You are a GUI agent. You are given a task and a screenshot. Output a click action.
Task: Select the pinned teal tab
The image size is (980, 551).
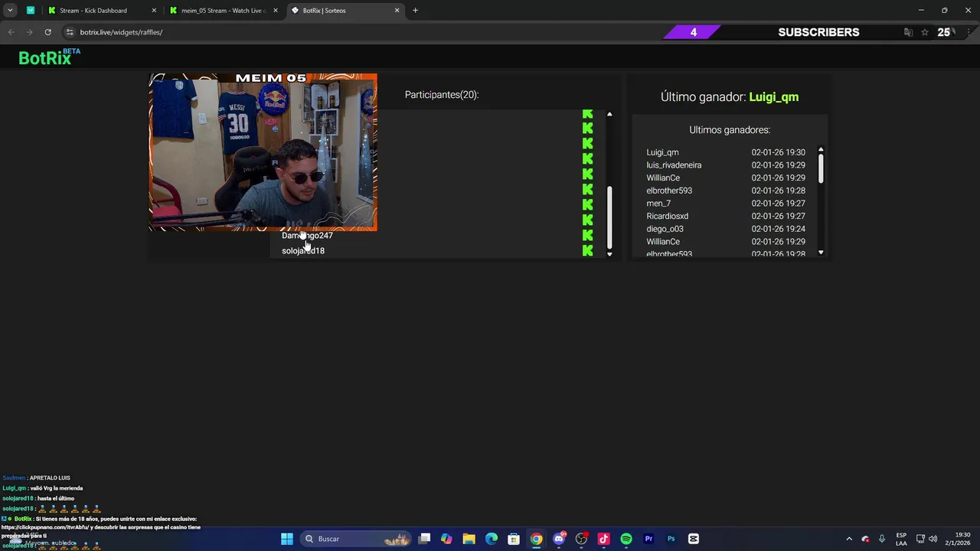click(x=30, y=11)
